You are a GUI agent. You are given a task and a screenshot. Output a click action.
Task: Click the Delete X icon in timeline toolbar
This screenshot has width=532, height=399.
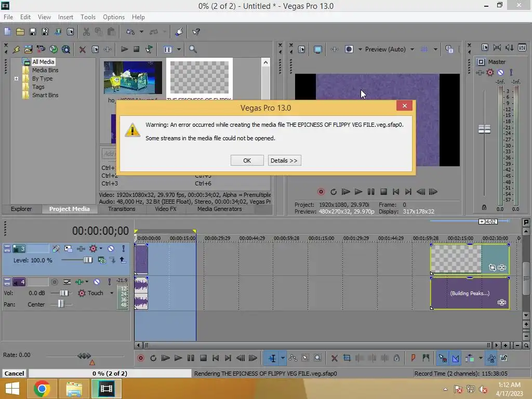[x=334, y=358]
